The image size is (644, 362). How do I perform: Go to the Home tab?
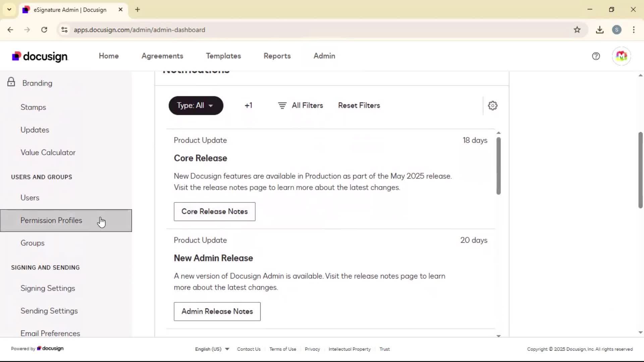109,56
